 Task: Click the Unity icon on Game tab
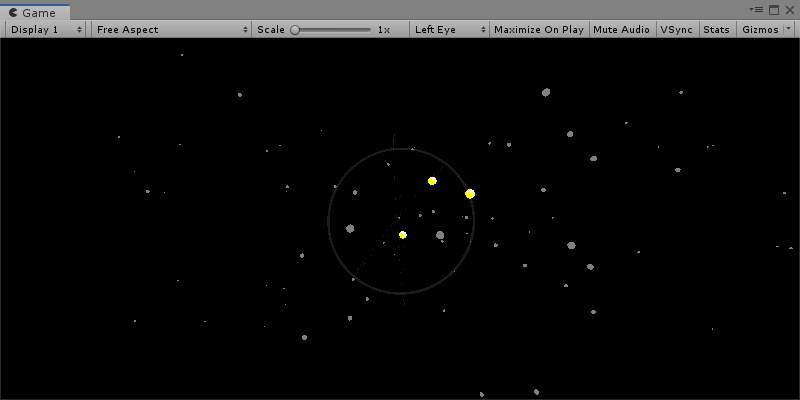(x=13, y=13)
